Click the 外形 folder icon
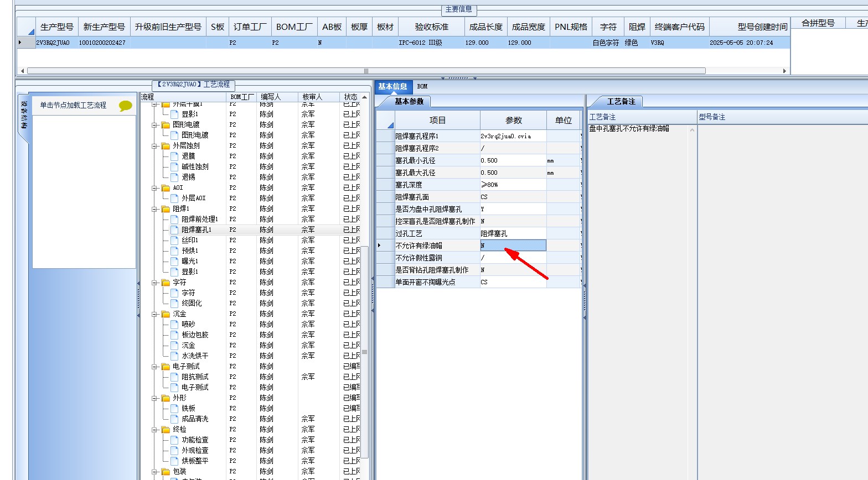This screenshot has width=868, height=480. point(166,398)
